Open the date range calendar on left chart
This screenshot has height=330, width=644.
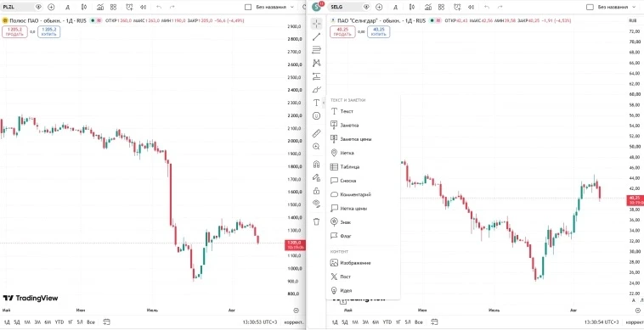(107, 322)
